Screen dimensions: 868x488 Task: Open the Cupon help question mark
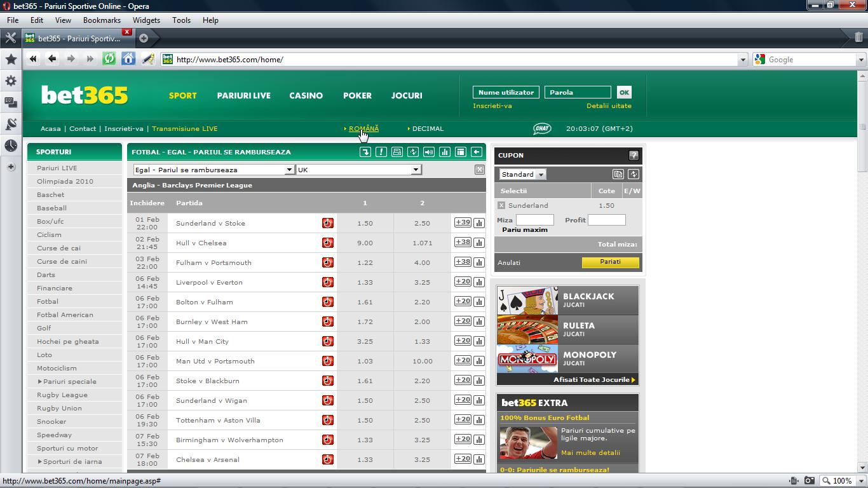pos(634,155)
